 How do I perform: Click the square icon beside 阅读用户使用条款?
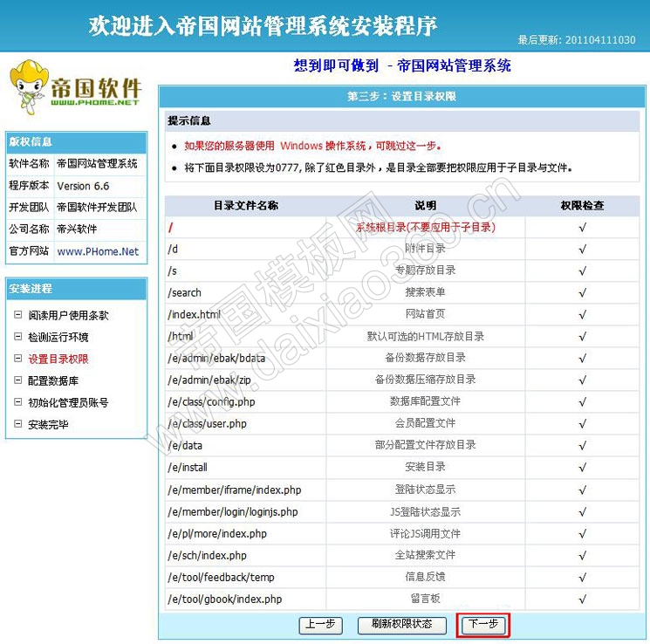click(x=17, y=315)
